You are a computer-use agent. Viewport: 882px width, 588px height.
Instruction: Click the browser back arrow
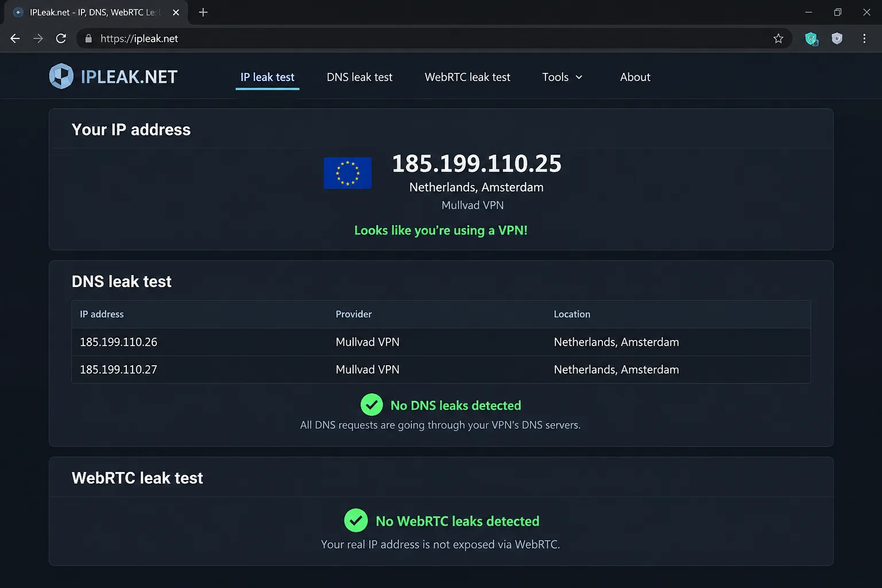click(15, 38)
